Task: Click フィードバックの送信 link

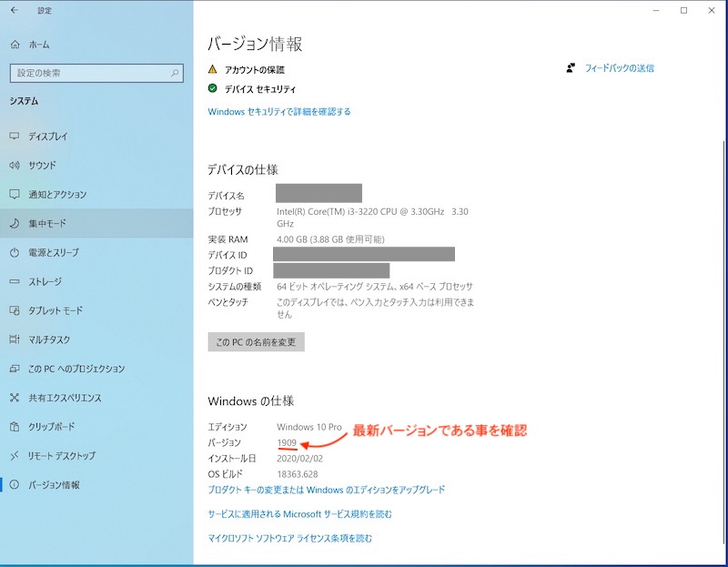Action: pos(619,68)
